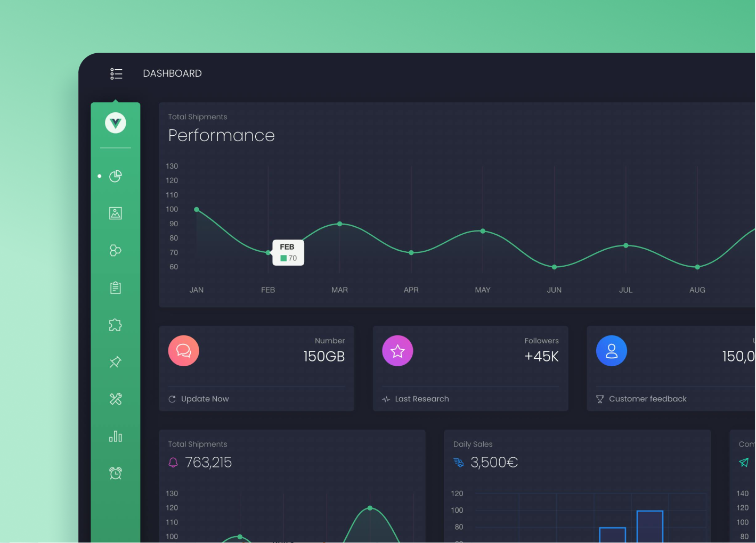Click the APR data point on Performance chart
This screenshot has width=756, height=543.
411,253
